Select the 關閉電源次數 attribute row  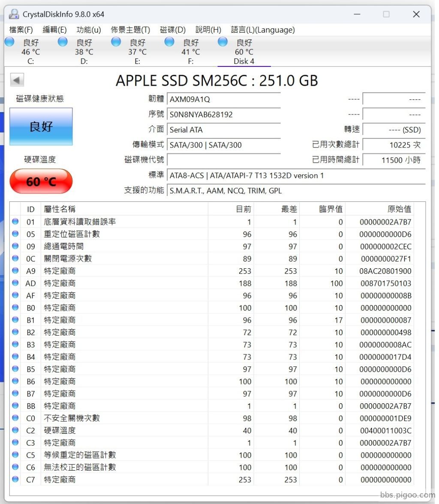pos(212,258)
